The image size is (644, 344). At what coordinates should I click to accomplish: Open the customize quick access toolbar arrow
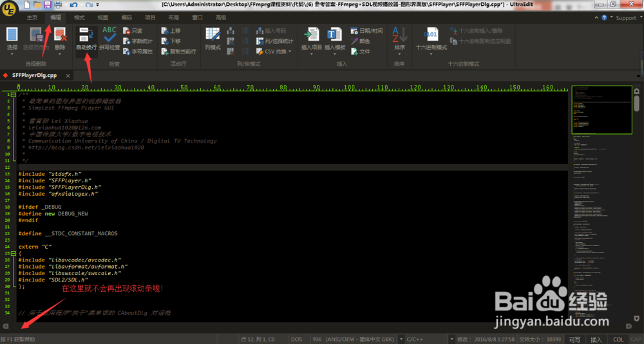click(x=98, y=5)
